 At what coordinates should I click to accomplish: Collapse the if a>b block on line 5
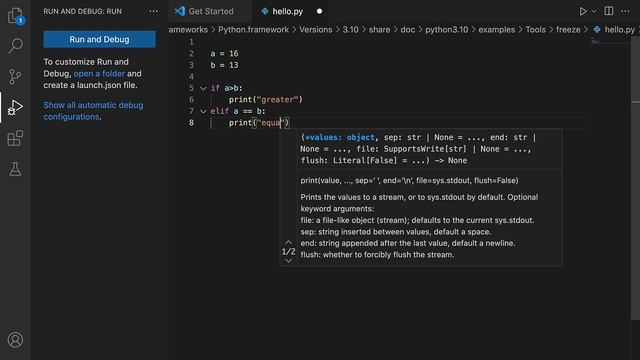(x=203, y=88)
